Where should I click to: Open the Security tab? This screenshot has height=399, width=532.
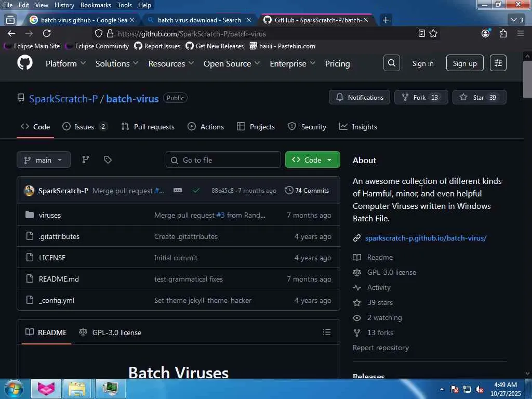(x=307, y=127)
